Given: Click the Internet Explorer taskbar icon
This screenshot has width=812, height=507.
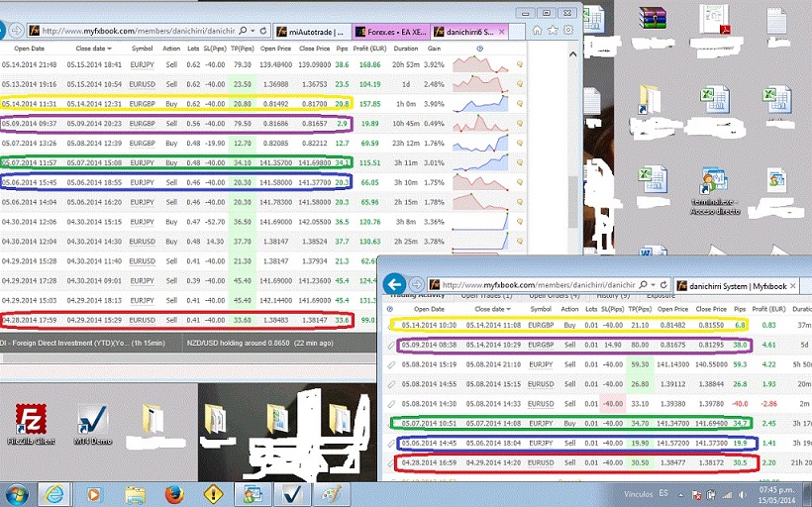Looking at the screenshot, I should [55, 492].
